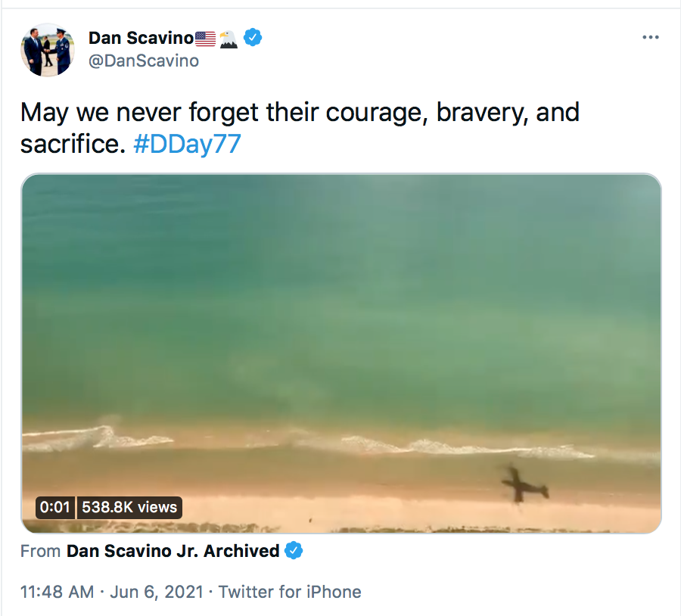
Task: Click the 0:01 video duration label
Action: click(x=55, y=507)
